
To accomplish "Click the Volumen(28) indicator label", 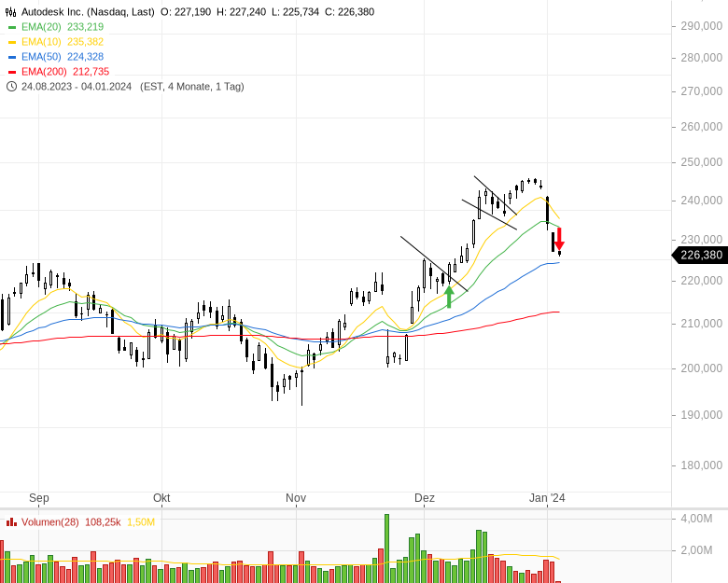I will [x=50, y=522].
